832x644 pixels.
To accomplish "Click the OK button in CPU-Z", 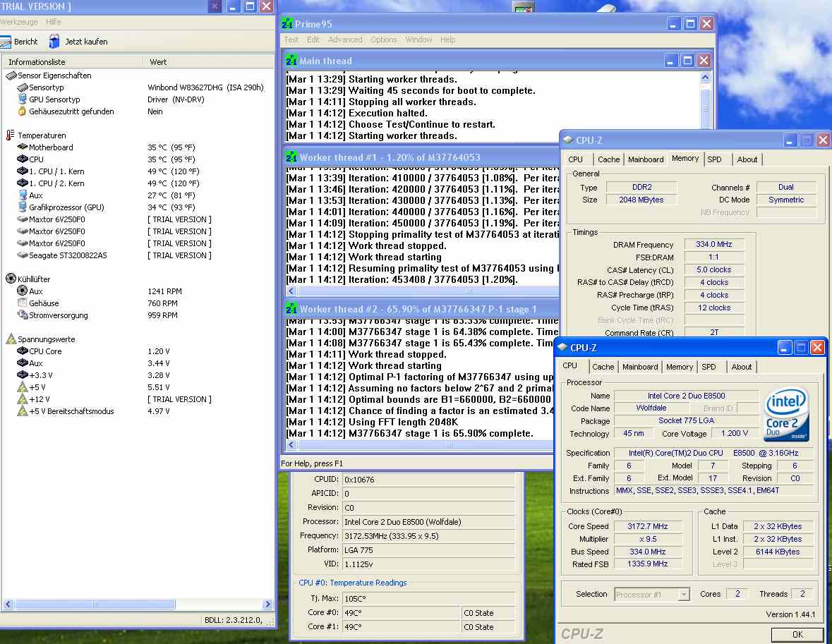I will [x=797, y=634].
